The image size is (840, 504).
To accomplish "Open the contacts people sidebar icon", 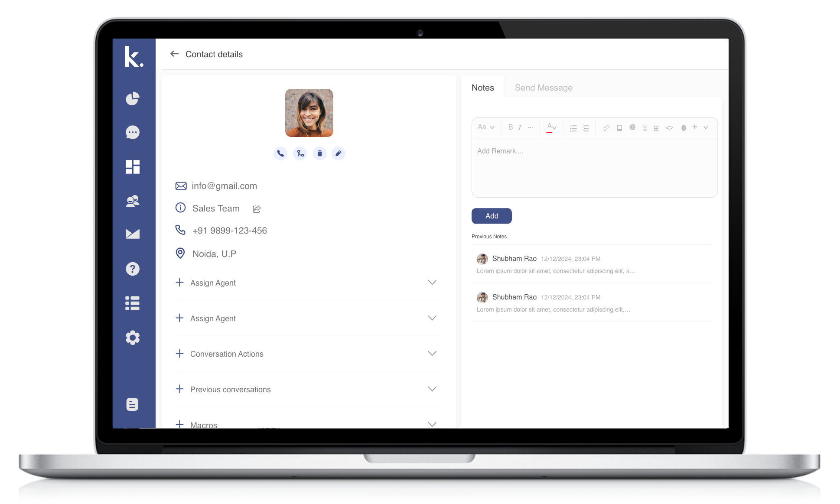I will coord(133,201).
